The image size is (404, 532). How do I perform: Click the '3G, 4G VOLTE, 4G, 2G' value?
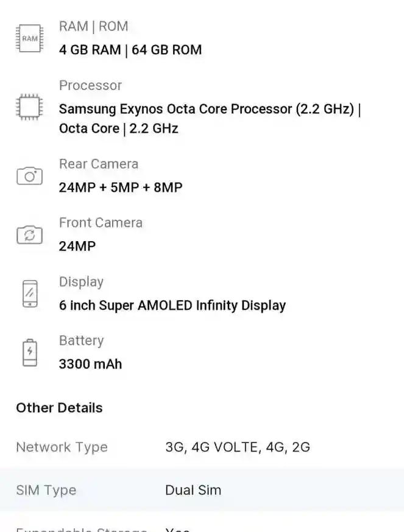238,447
